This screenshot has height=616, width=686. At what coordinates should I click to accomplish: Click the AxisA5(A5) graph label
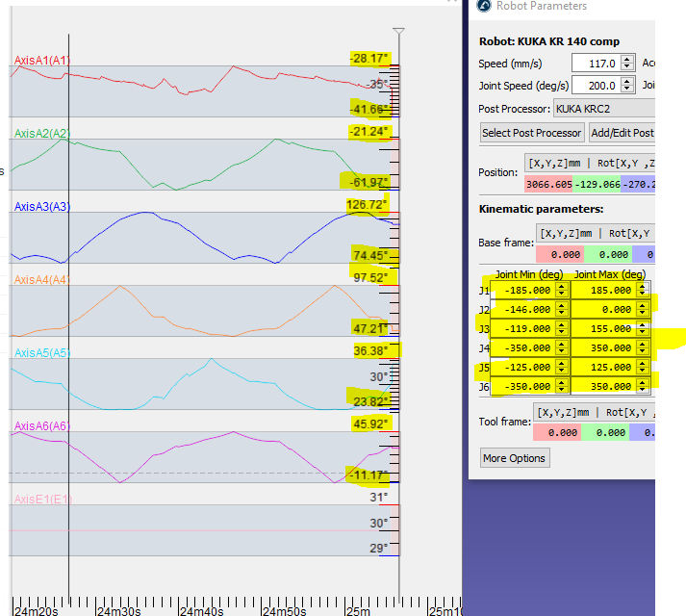42,352
